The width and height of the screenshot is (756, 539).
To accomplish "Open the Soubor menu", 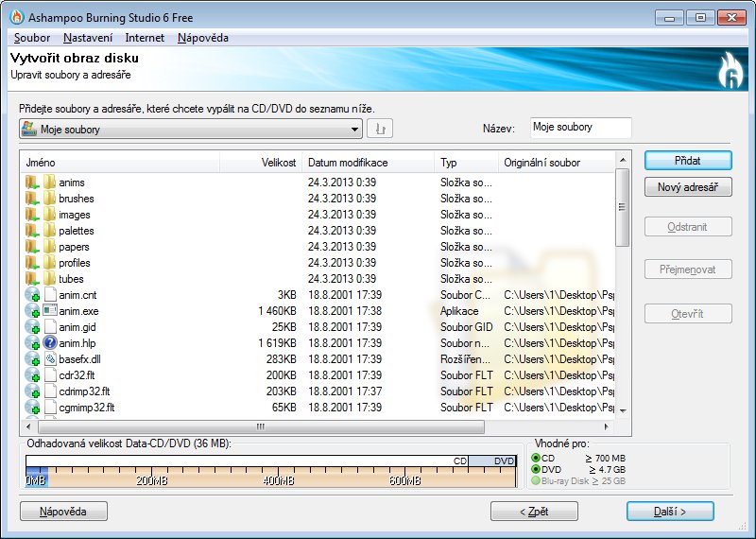I will coord(32,38).
